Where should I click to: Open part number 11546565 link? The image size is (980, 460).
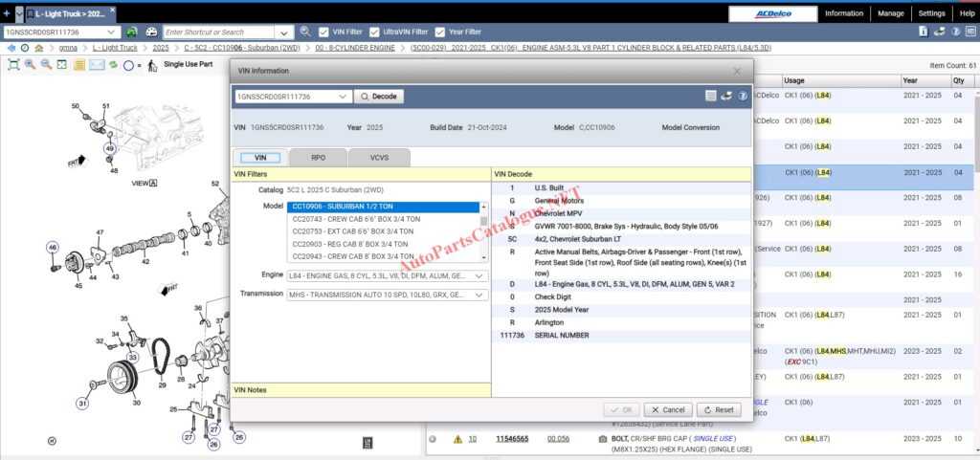click(x=512, y=439)
